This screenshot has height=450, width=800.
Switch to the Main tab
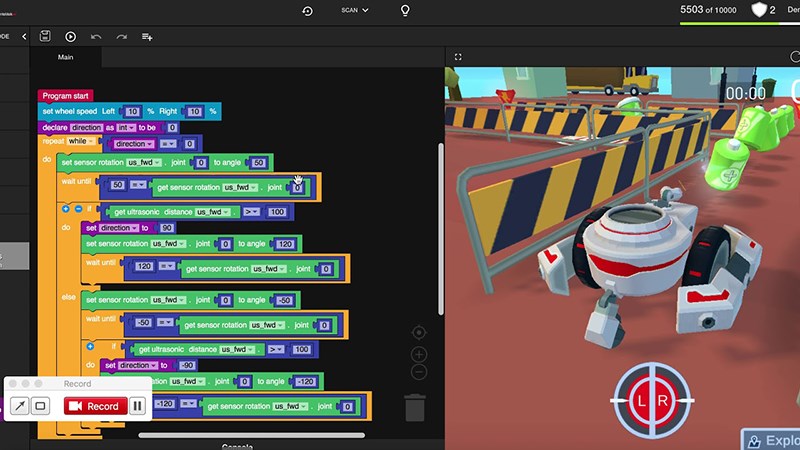click(x=65, y=58)
